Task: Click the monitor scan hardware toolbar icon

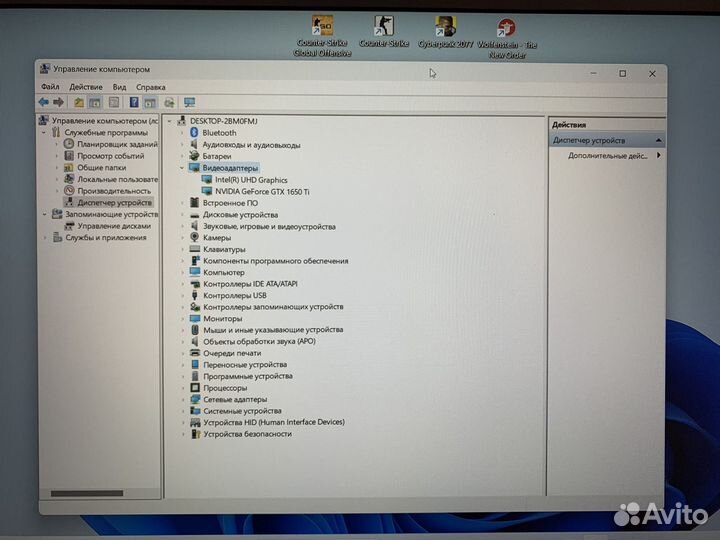Action: click(x=189, y=103)
